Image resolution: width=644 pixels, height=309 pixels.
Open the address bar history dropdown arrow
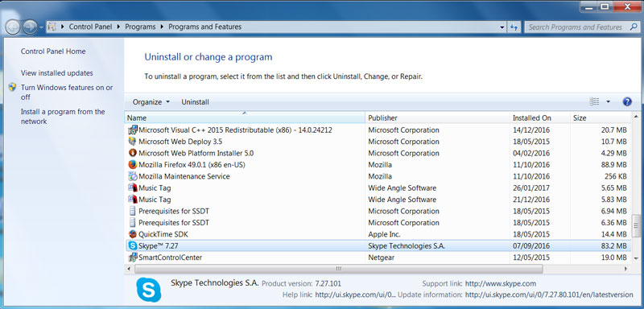tap(502, 27)
